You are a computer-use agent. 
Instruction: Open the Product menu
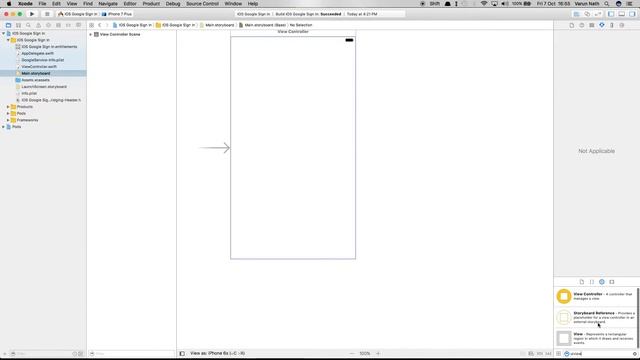tap(151, 4)
